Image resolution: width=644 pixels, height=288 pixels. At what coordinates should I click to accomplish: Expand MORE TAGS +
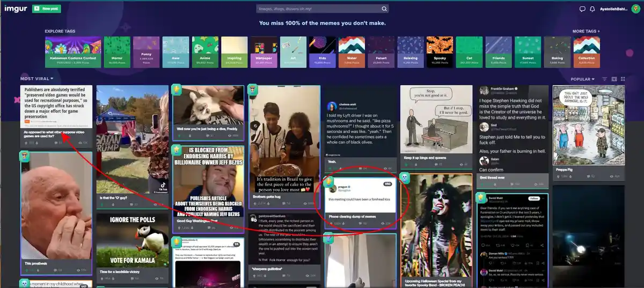pos(586,31)
